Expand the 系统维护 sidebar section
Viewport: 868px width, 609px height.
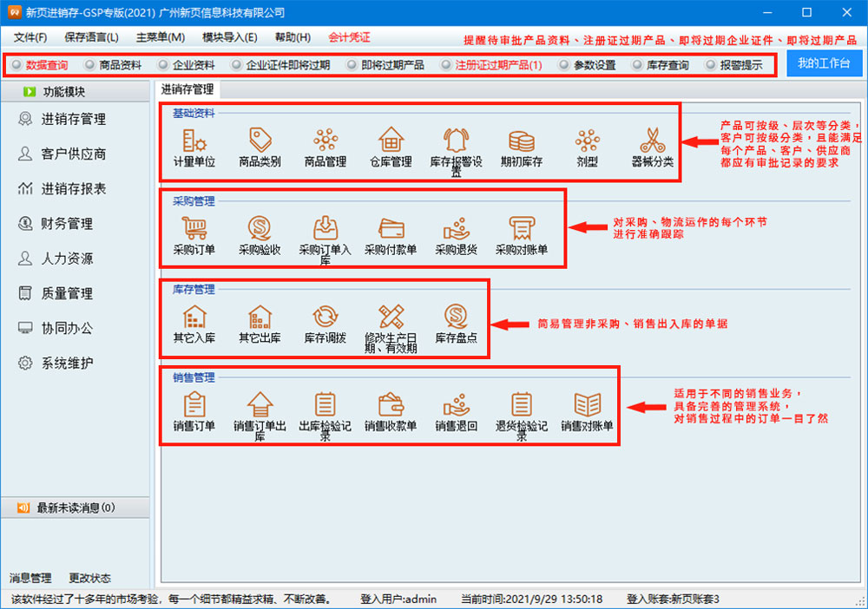(66, 363)
